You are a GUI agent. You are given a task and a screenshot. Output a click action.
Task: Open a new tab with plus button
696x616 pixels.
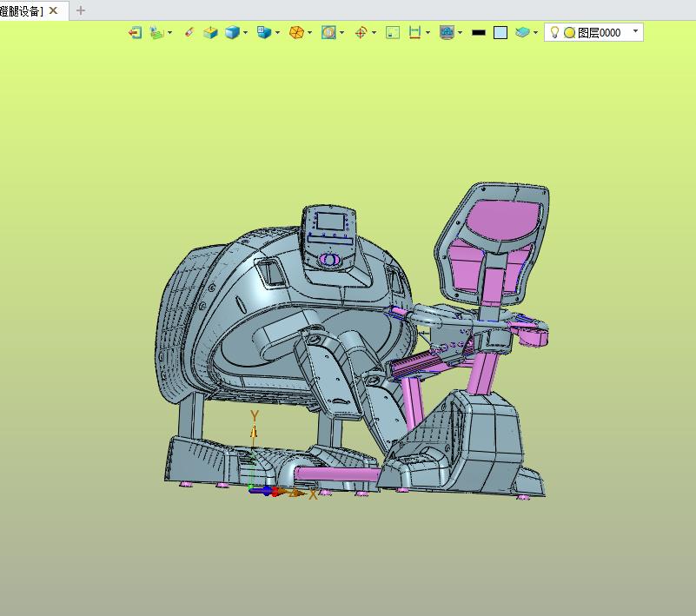click(x=80, y=10)
